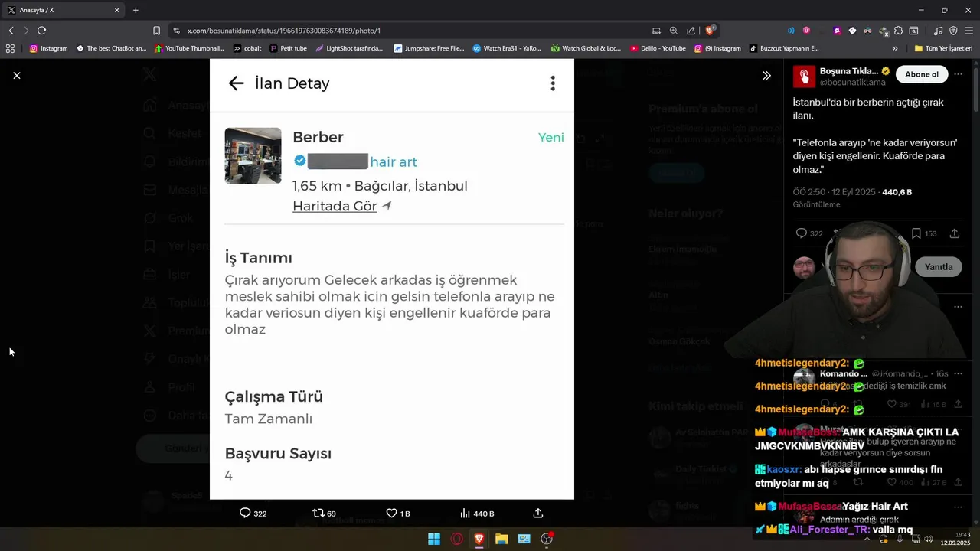Viewport: 980px width, 551px height.
Task: Open the cobalt bookmark
Action: [248, 48]
